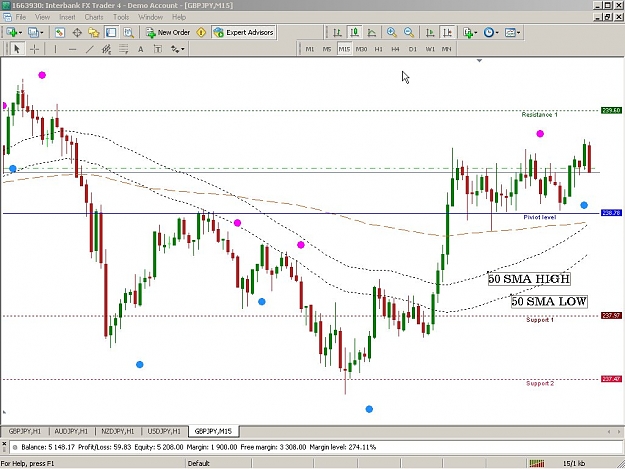Switch to GBPJPY,H1 chart tab
Viewport: 625px width, 469px height.
point(25,431)
